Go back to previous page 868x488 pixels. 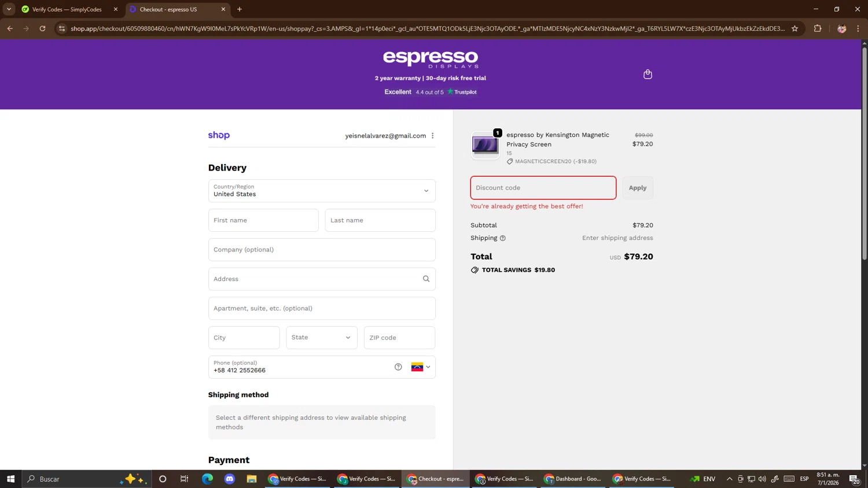[10, 28]
